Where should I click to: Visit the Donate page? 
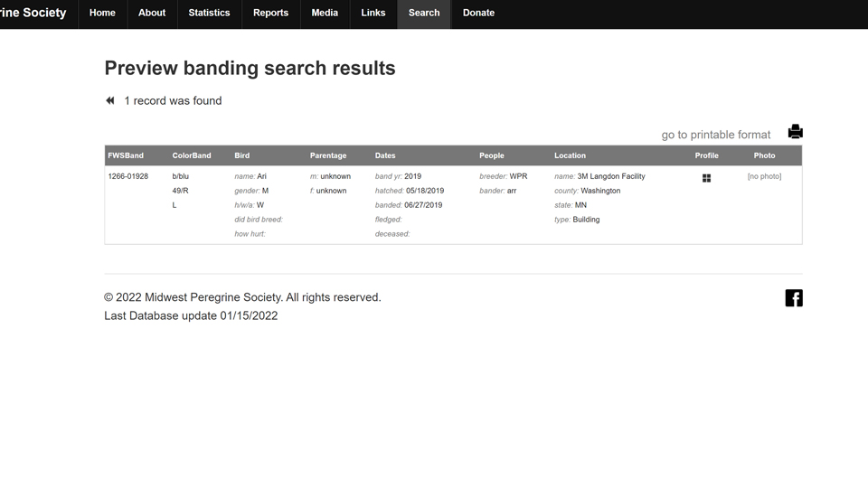tap(478, 14)
